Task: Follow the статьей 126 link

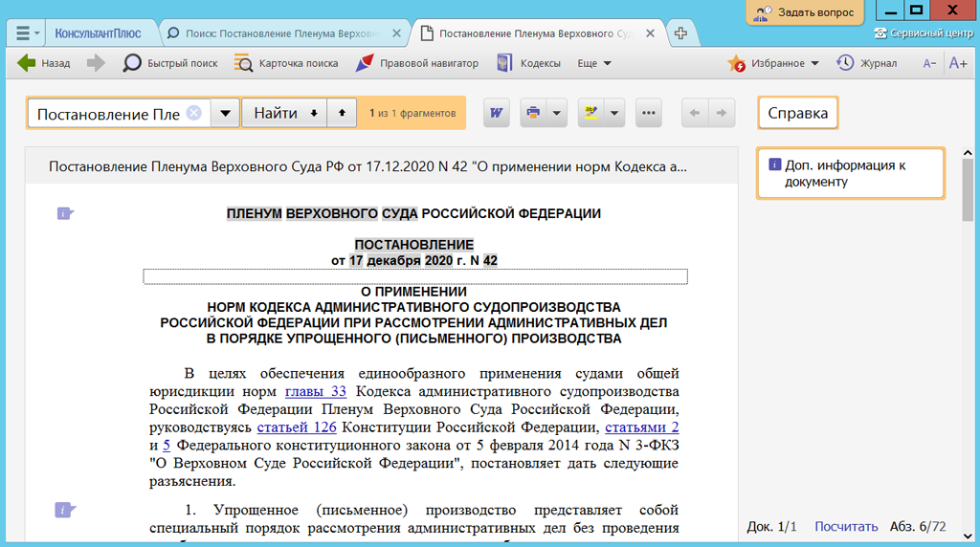Action: coord(297,427)
